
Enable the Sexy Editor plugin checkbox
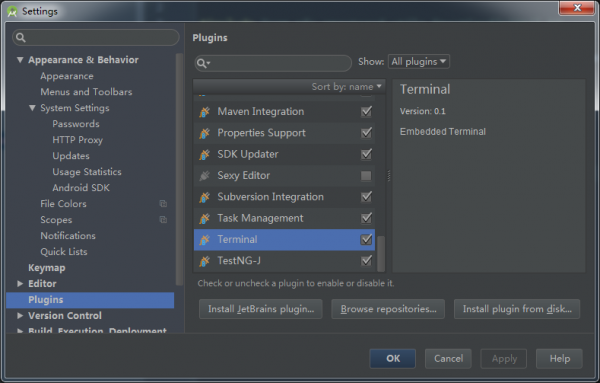click(366, 176)
